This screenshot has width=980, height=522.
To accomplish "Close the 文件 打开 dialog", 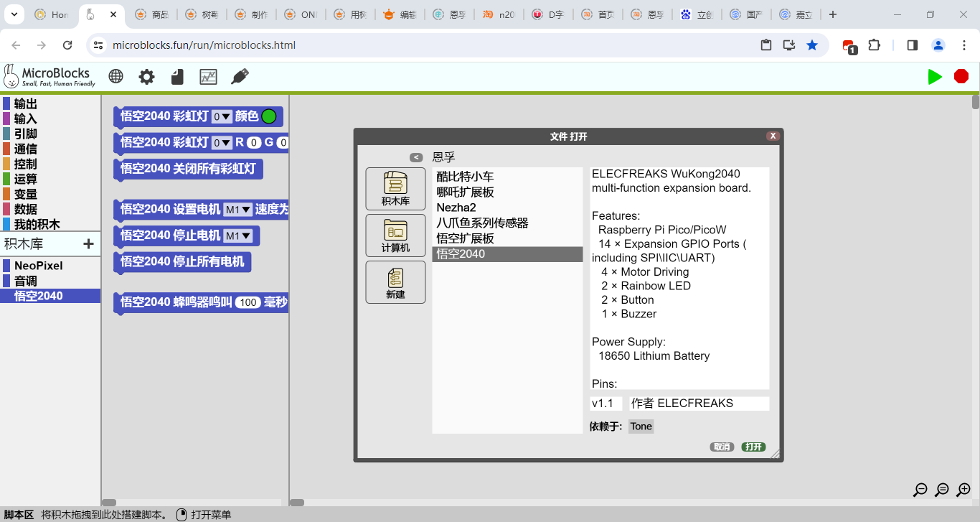I will tap(773, 136).
